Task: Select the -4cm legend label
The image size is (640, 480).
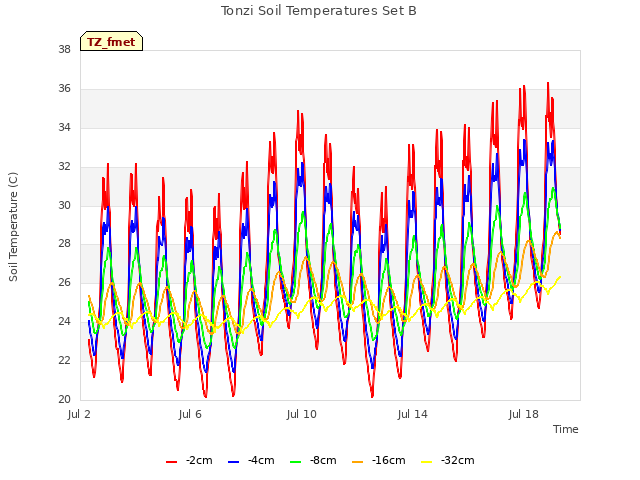Action: (261, 460)
